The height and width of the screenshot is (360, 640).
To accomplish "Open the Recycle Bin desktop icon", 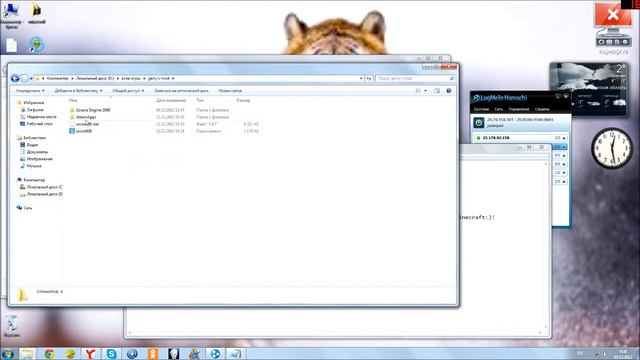I will (11, 327).
